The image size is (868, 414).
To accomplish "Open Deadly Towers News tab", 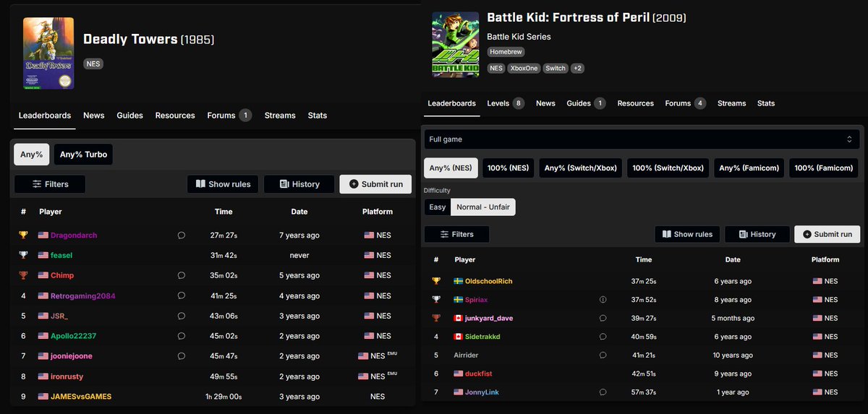I will pos(93,115).
